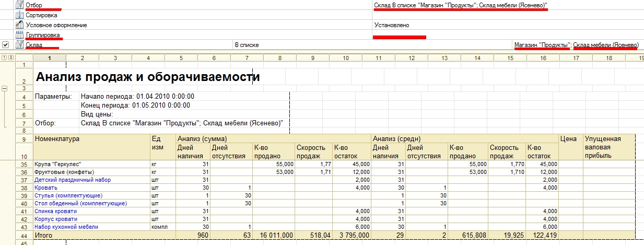Select the Склад filter field name
The height and width of the screenshot is (245, 644).
point(34,45)
